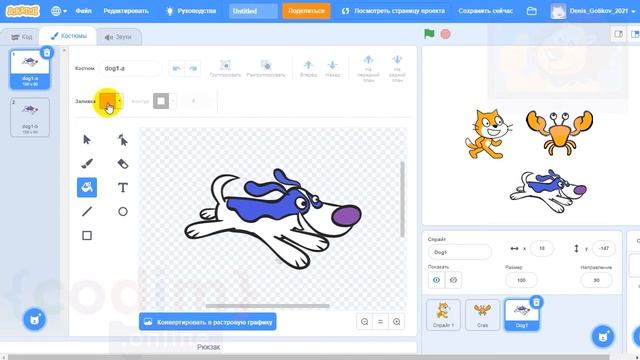Select the Спрайт 1 cat thumbnail

coord(443,315)
